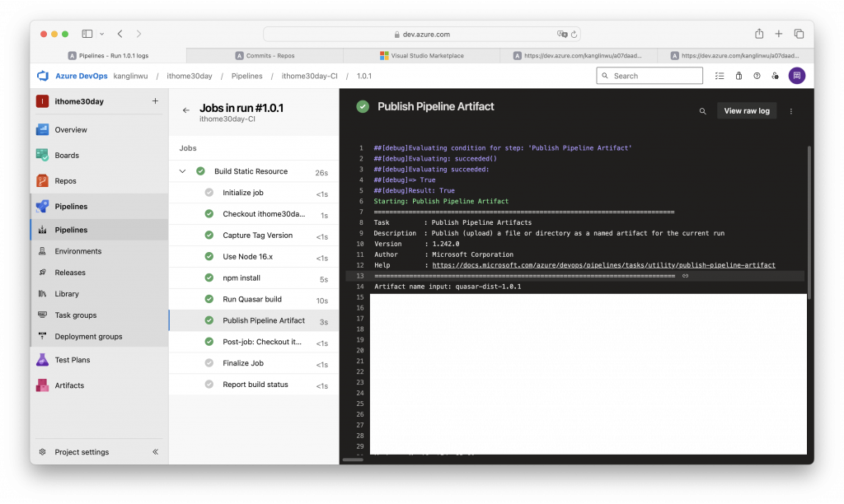Click the log search magnifier icon
Image resolution: width=844 pixels, height=504 pixels.
coord(702,111)
